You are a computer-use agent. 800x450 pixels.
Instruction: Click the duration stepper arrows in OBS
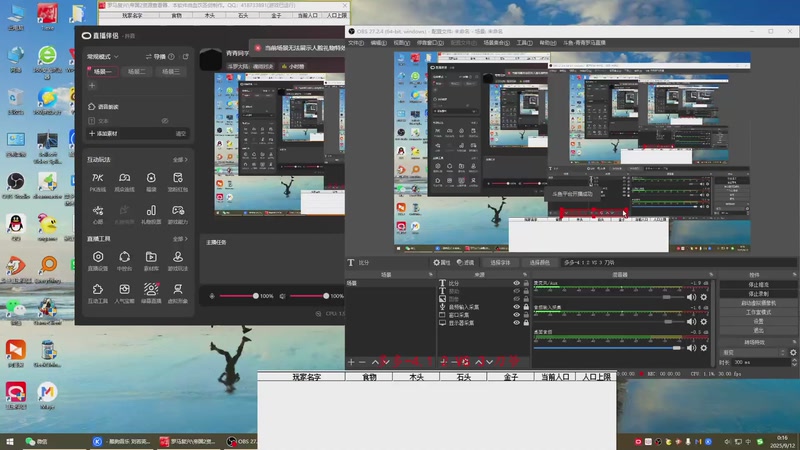point(794,362)
